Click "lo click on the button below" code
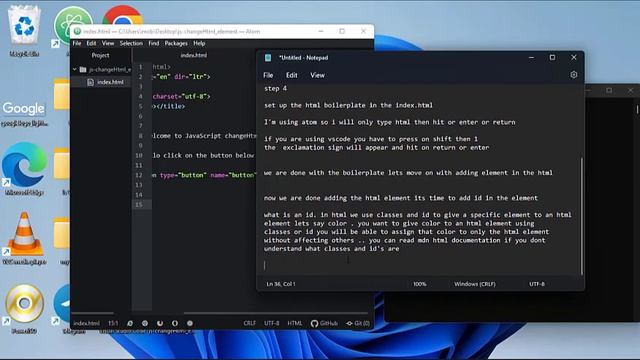 203,156
